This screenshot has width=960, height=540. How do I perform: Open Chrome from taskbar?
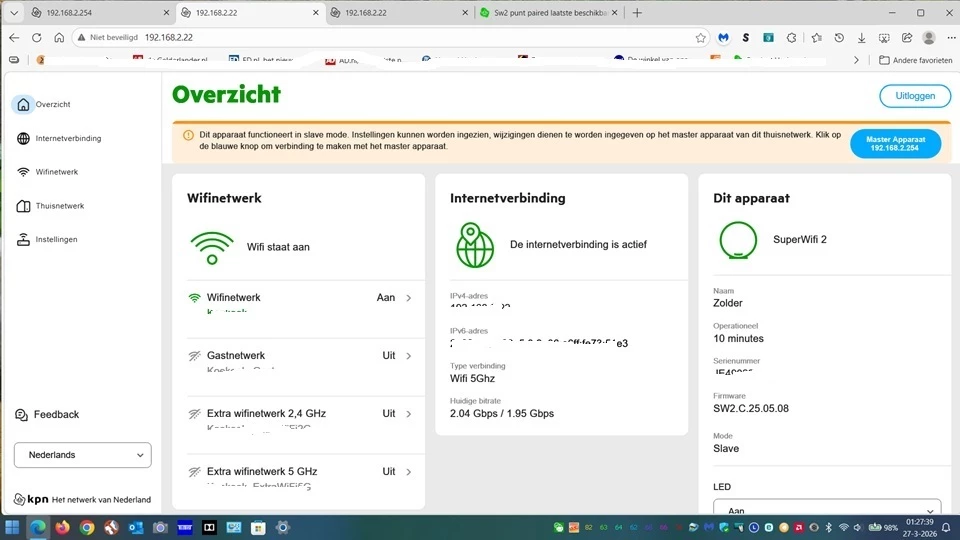click(x=87, y=528)
